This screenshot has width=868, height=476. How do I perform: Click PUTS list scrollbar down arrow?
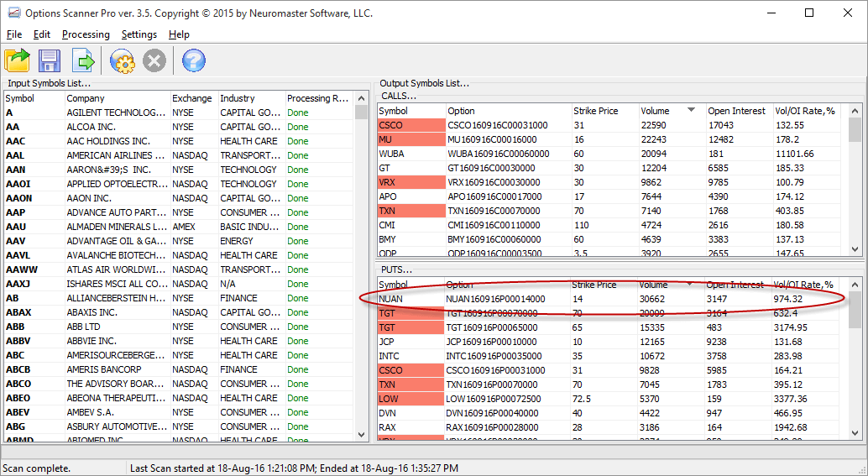pyautogui.click(x=855, y=433)
